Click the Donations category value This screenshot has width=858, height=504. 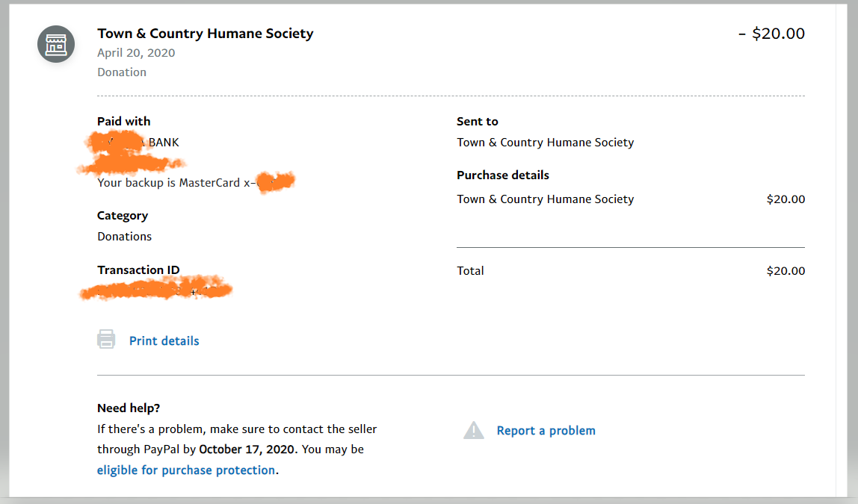pyautogui.click(x=124, y=237)
